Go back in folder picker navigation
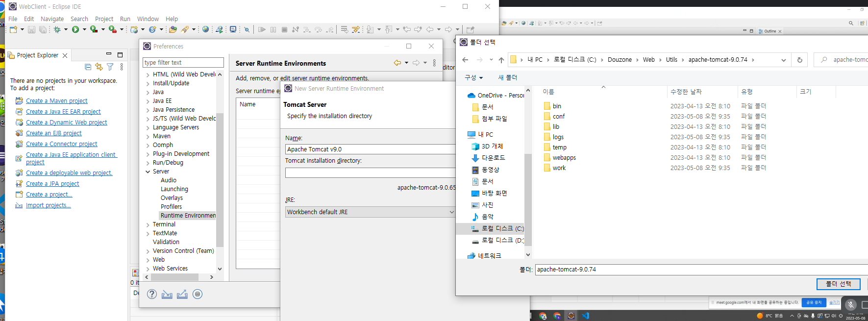 point(465,60)
